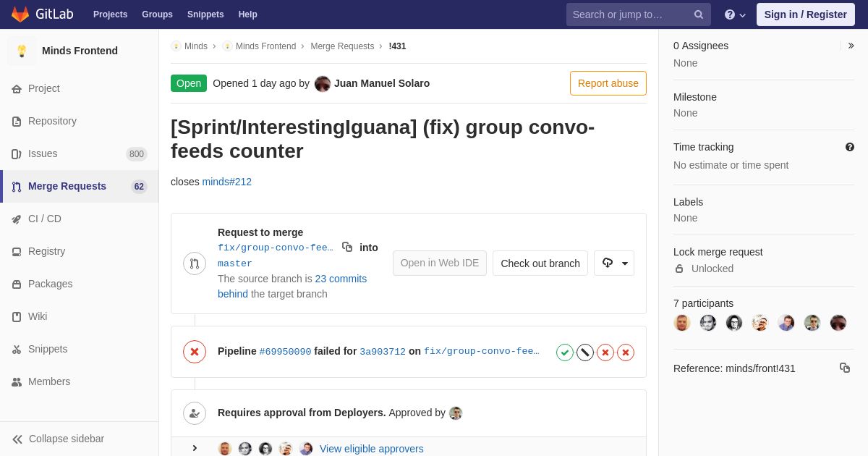Click the Report abuse button
The width and height of the screenshot is (868, 456).
point(608,83)
